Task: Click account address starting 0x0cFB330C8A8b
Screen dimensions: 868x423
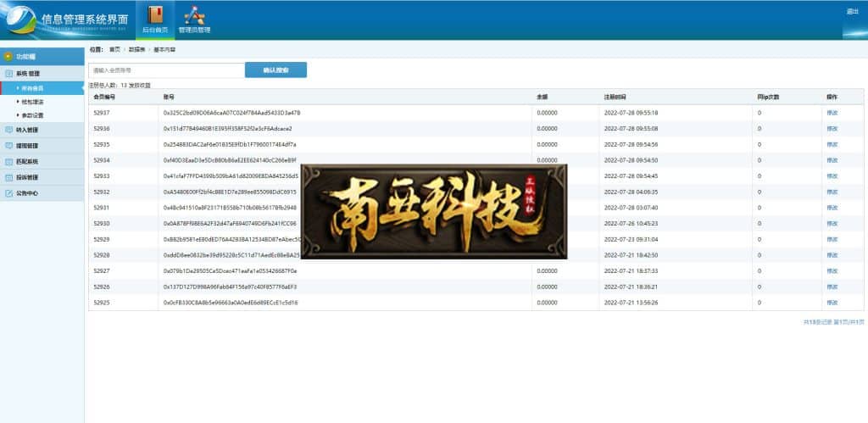Action: (x=231, y=303)
